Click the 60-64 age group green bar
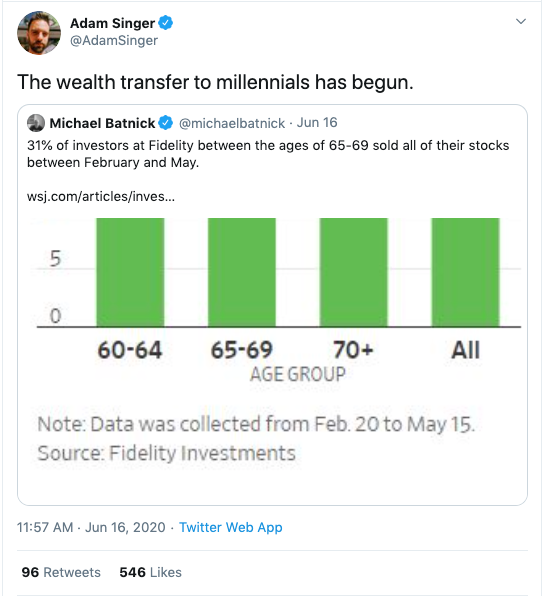Screen dimensions: 545x596 130,272
